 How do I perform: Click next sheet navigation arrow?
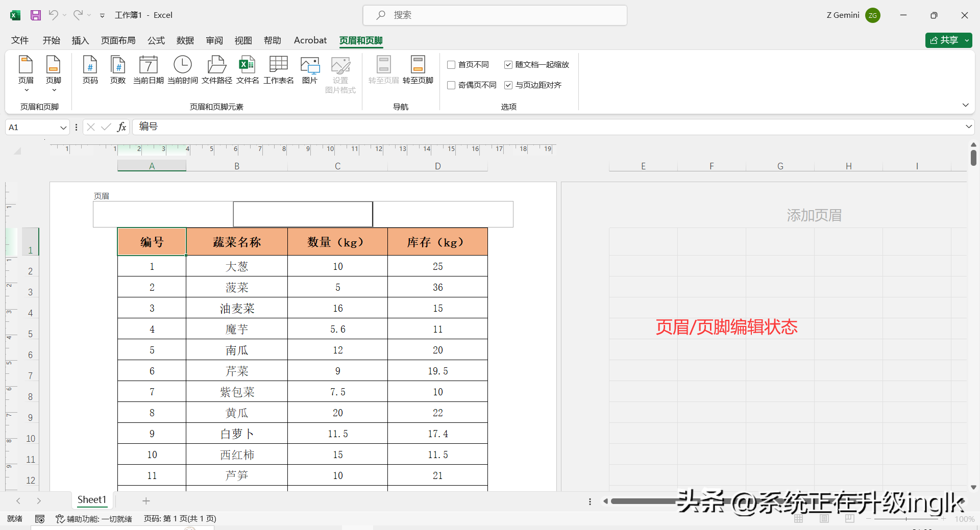click(39, 501)
